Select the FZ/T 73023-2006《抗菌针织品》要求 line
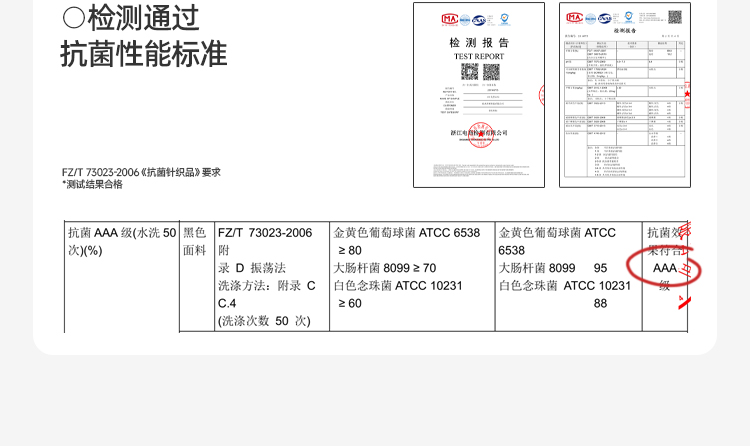750x446 pixels. click(141, 172)
